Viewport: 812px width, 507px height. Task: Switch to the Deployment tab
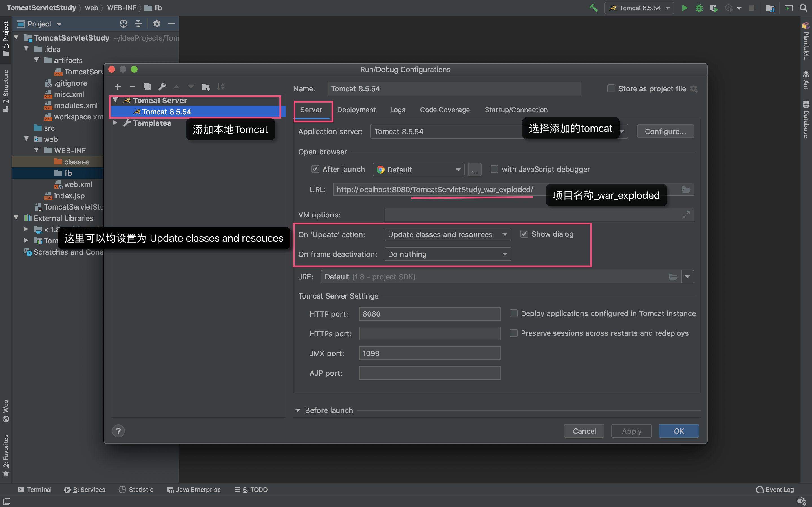tap(356, 110)
